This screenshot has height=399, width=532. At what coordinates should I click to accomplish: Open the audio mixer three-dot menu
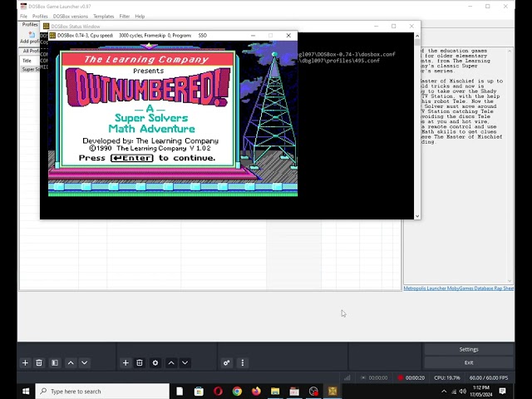242,362
